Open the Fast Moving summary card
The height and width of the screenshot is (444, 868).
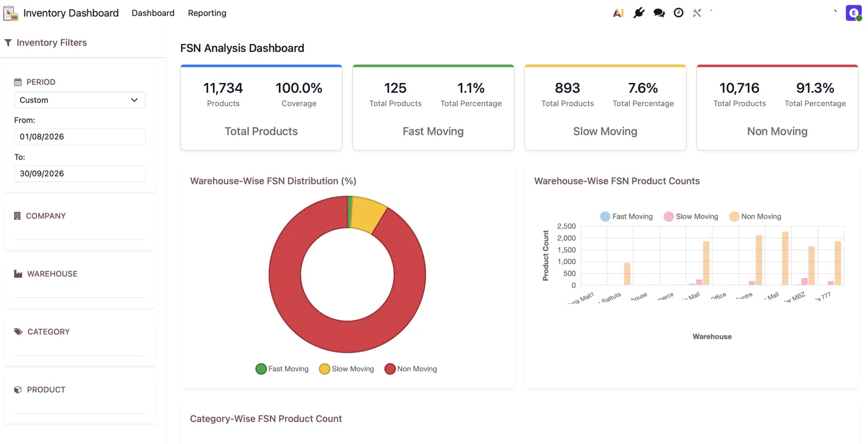click(433, 107)
